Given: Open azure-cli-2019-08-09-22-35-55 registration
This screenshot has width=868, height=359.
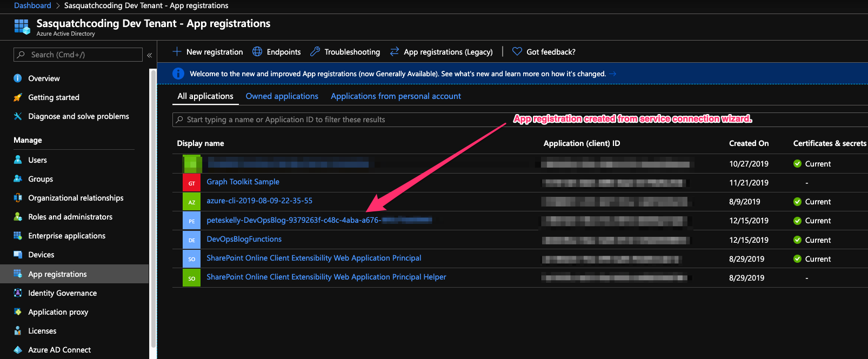Looking at the screenshot, I should 259,201.
